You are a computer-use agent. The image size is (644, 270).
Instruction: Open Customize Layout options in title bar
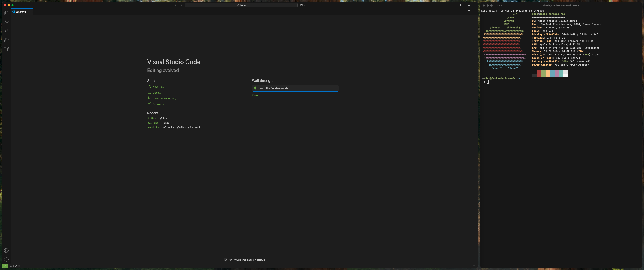click(x=459, y=5)
